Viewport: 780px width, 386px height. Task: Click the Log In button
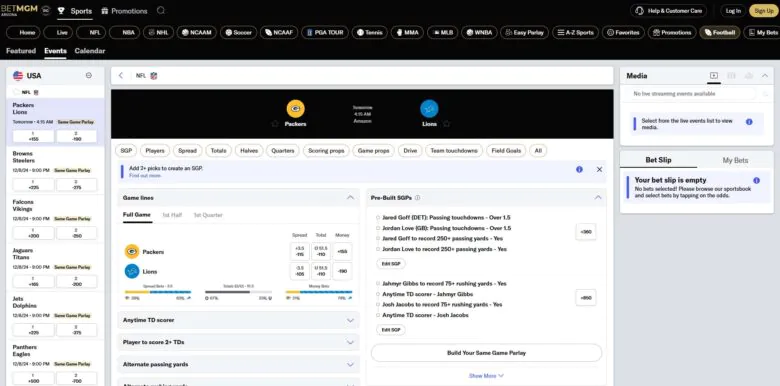tap(733, 10)
